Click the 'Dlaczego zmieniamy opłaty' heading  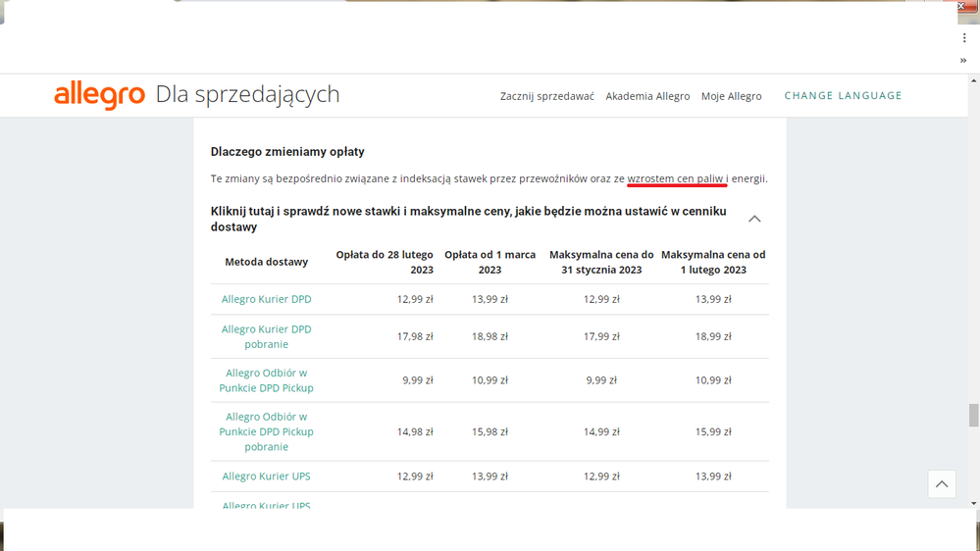287,152
